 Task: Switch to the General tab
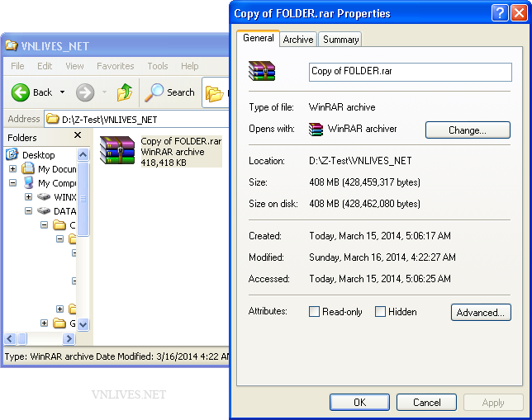tap(259, 38)
